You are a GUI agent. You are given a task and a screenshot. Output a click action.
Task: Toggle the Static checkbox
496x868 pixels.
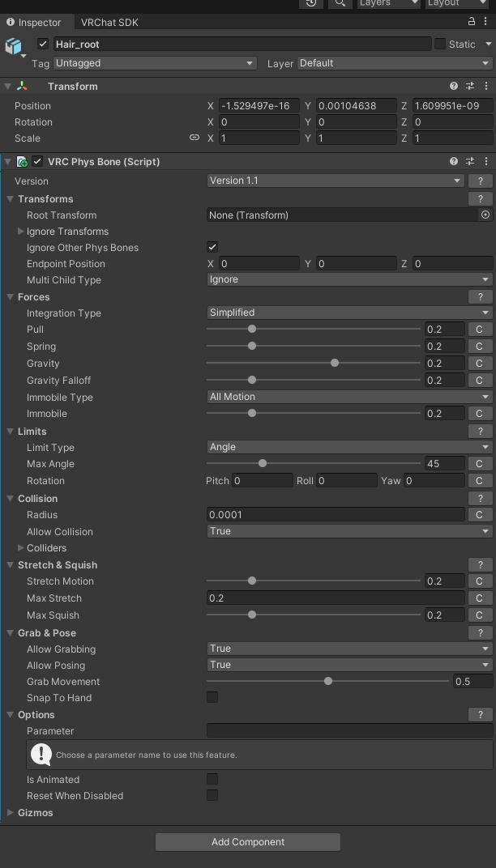440,44
